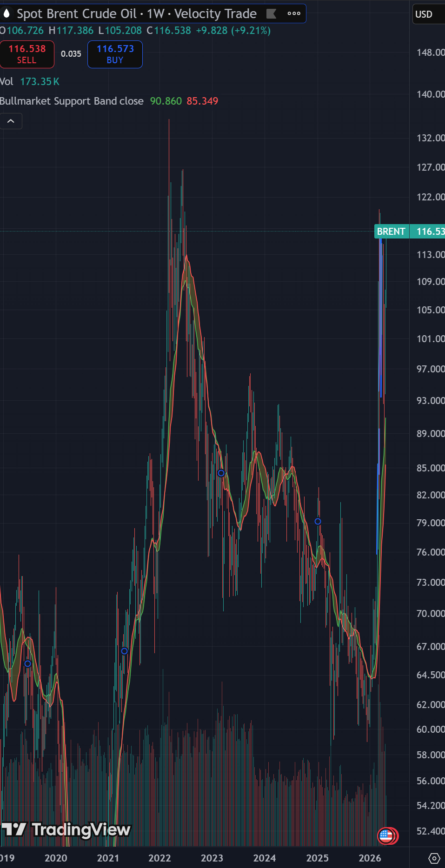Select the Vol indicator legend
Viewport: 445px width, 868px height.
7,82
